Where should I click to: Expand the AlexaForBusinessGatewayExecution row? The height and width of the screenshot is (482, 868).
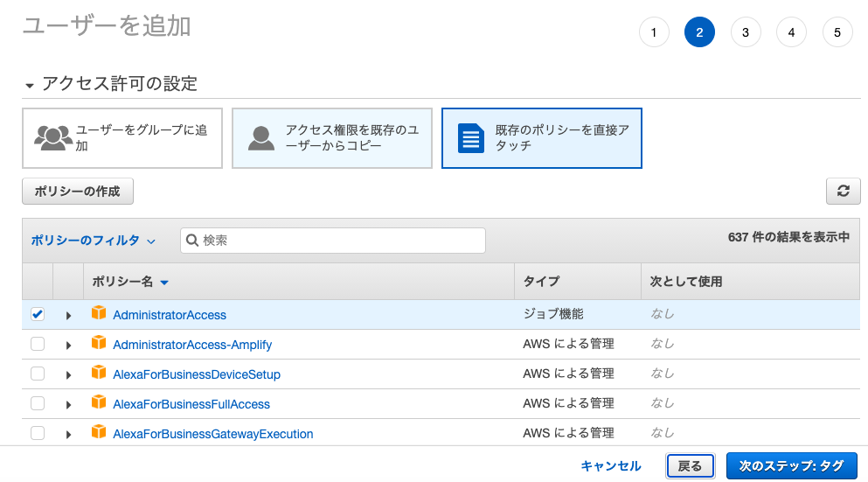point(69,435)
